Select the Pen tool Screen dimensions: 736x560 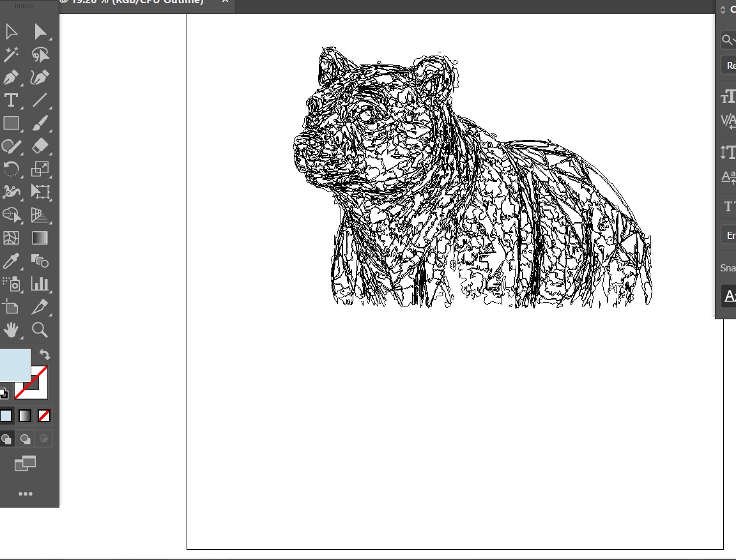pyautogui.click(x=11, y=77)
